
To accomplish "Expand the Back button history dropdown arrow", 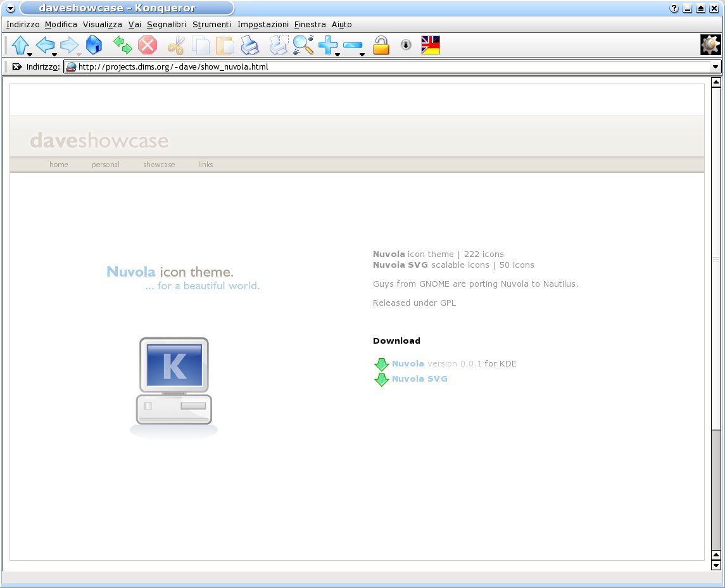I will [x=54, y=54].
